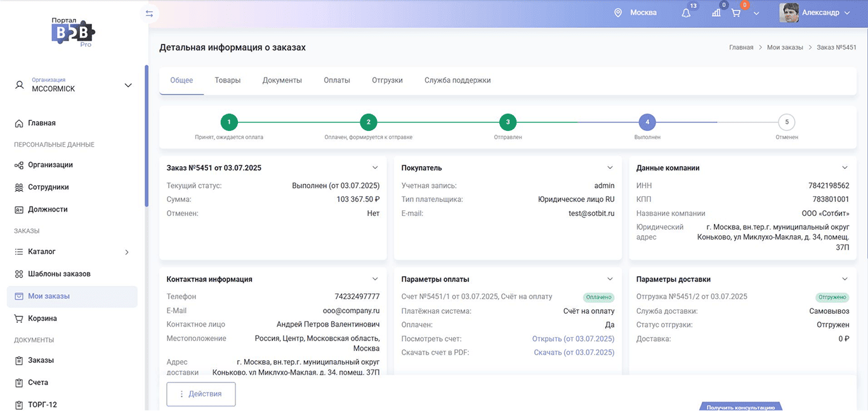Click the notifications bell icon
Image resolution: width=868 pixels, height=411 pixels.
[686, 13]
